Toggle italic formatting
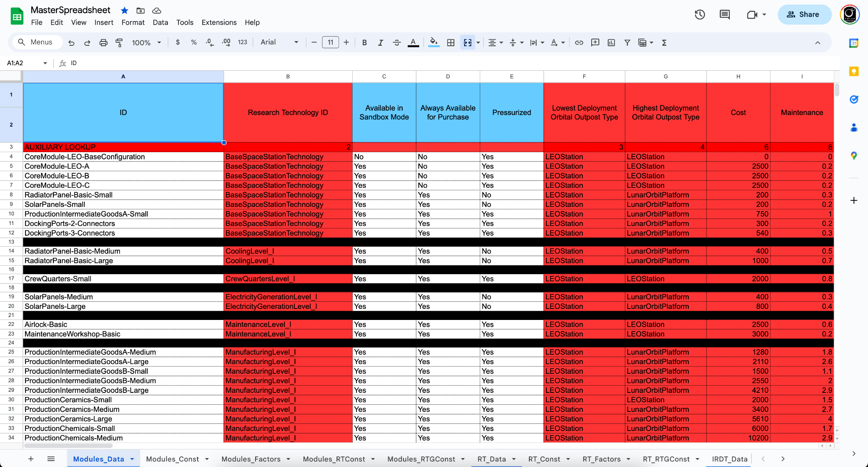Screen dimensions: 868x467 [x=381, y=42]
